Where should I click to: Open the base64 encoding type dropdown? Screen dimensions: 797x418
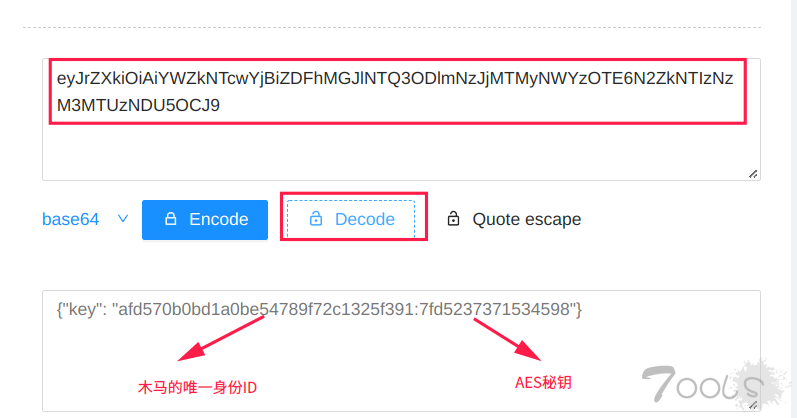click(x=85, y=219)
